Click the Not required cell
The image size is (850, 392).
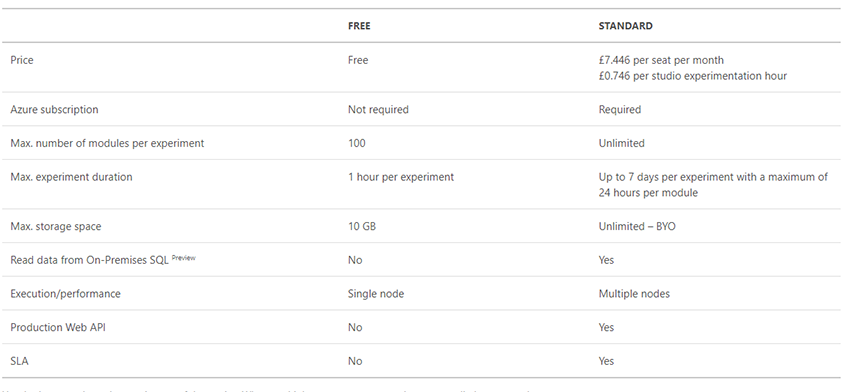378,110
